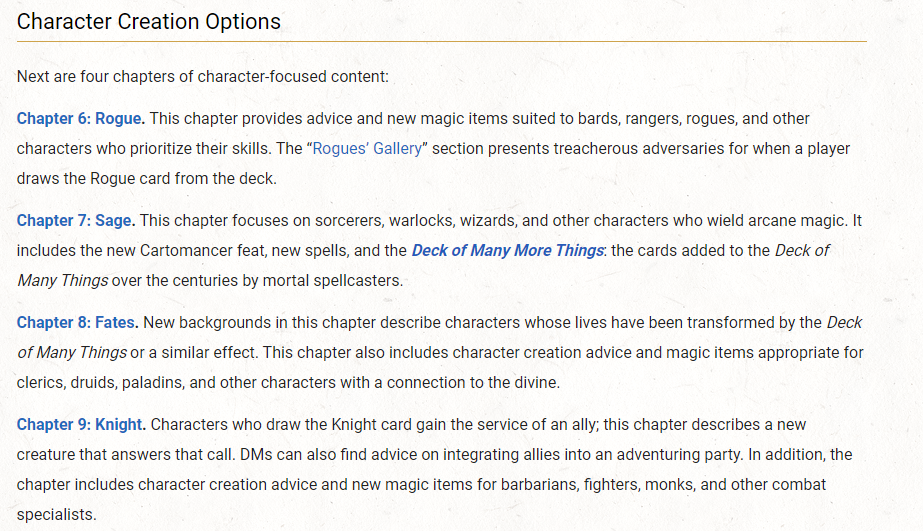Go to the Chapter 9: Knight link
Viewport: 923px width, 531px height.
pyautogui.click(x=81, y=425)
